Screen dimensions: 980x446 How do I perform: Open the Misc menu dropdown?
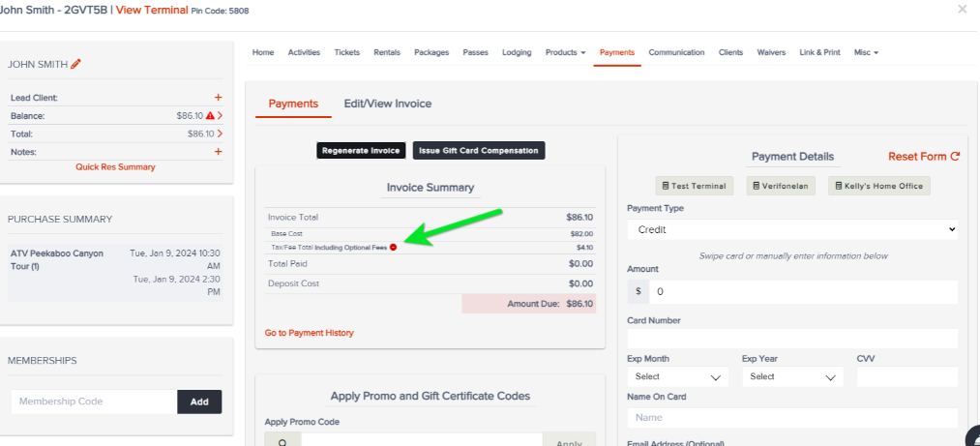(x=866, y=52)
